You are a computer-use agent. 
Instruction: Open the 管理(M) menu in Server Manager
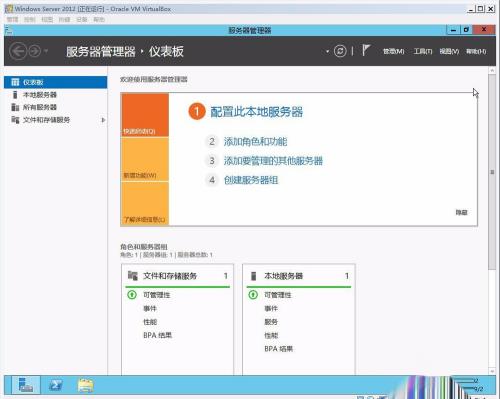(x=393, y=51)
